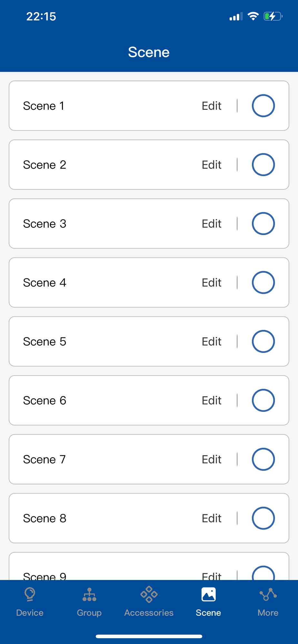Open the More nodes icon
Viewport: 298px width, 644px height.
[268, 594]
